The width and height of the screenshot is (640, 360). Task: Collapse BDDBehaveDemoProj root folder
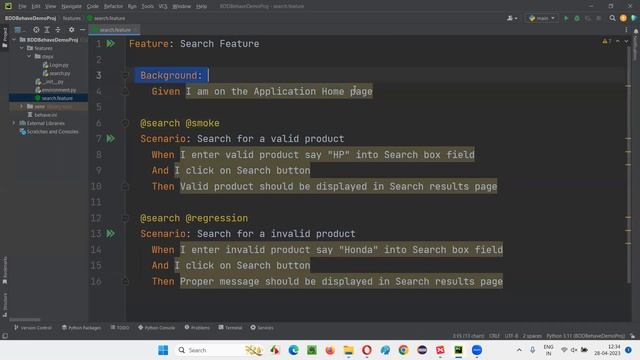[x=14, y=40]
